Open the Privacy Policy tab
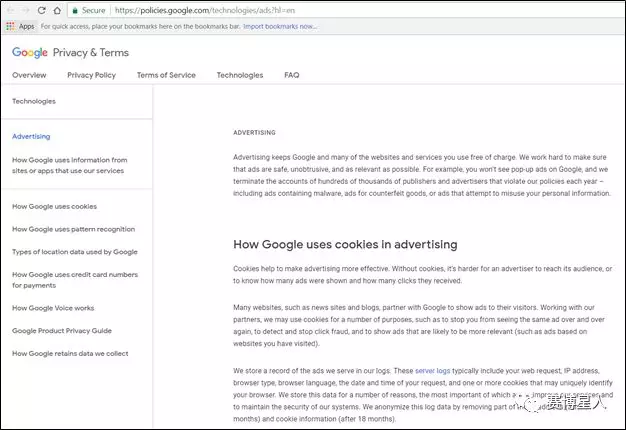 click(91, 75)
